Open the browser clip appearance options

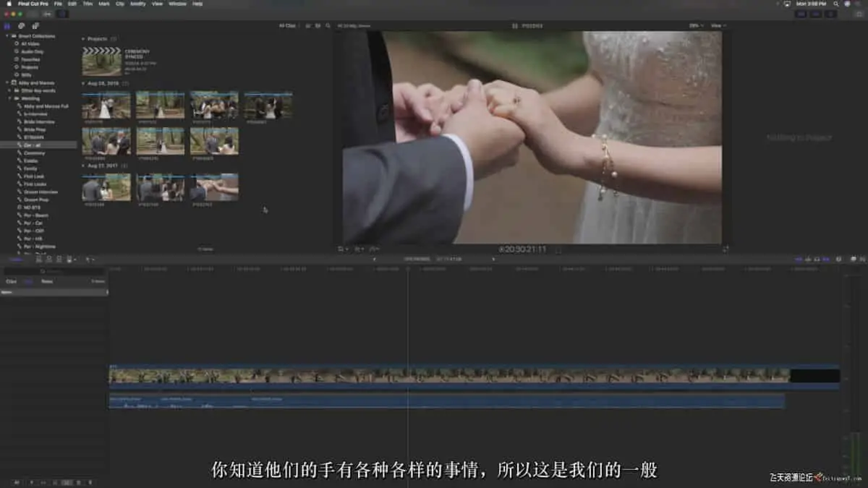tap(318, 26)
